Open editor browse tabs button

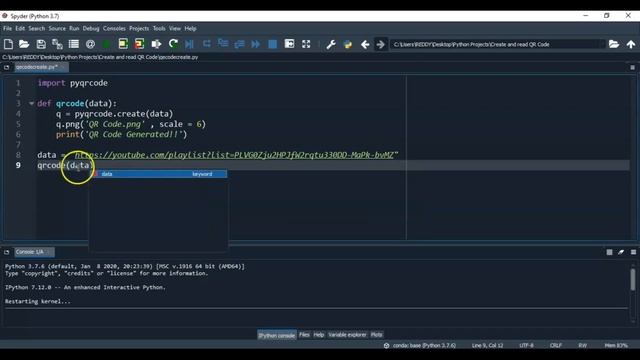tap(7, 67)
